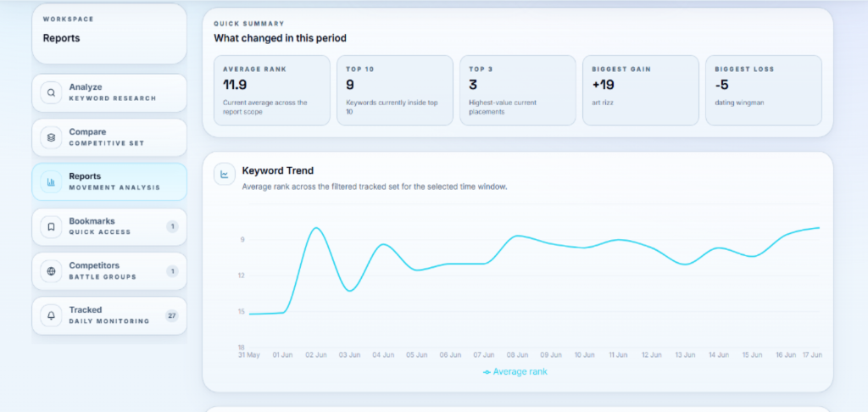
Task: Open the Biggest Loss -5 card
Action: click(x=764, y=90)
